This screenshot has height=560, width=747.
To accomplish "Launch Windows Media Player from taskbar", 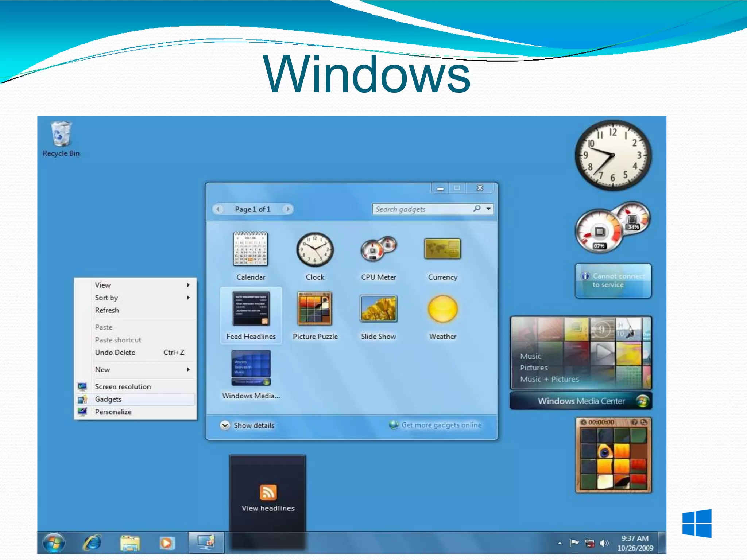I will pos(167,543).
